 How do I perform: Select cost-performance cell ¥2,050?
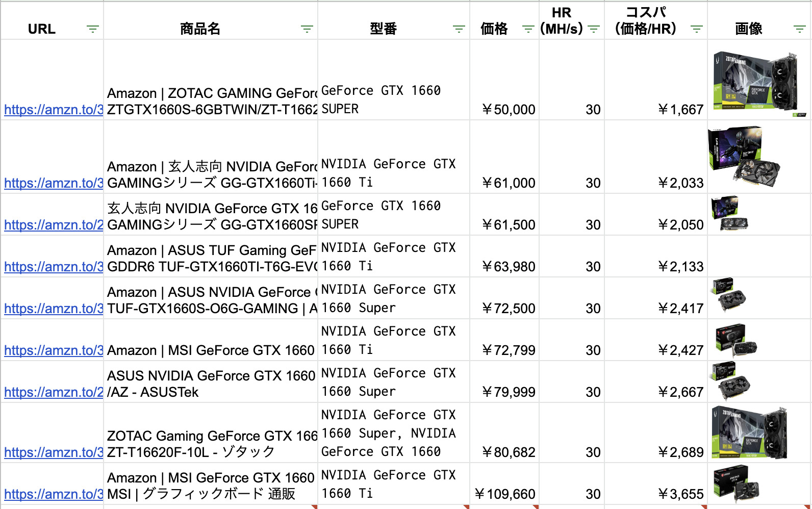[656, 215]
